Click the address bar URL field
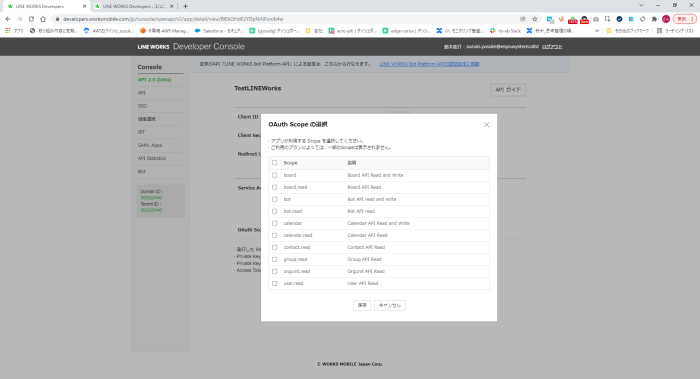 286,19
